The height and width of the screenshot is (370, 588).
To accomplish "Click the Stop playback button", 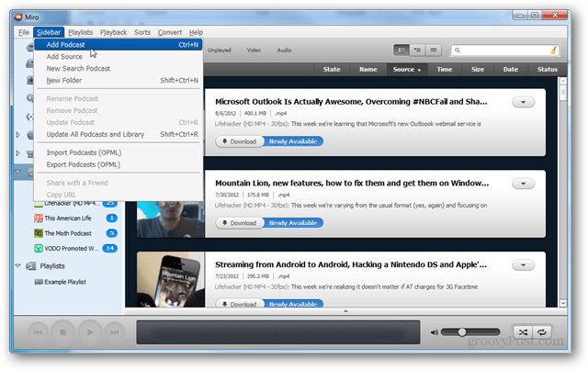I will [63, 332].
